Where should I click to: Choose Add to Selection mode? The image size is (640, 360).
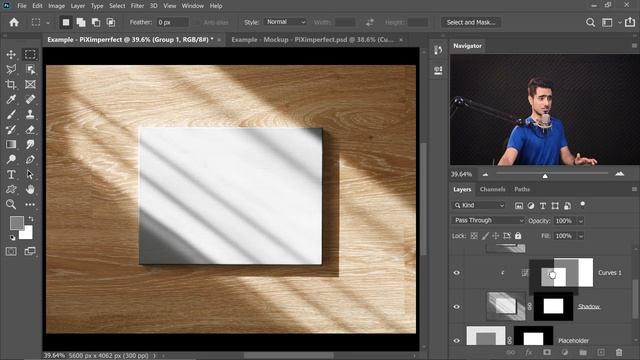click(81, 22)
